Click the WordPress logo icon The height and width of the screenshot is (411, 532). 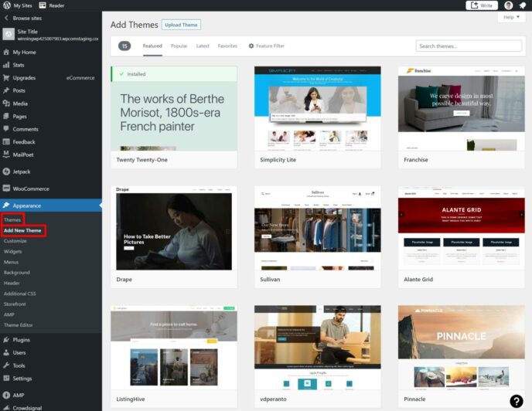(6, 5)
